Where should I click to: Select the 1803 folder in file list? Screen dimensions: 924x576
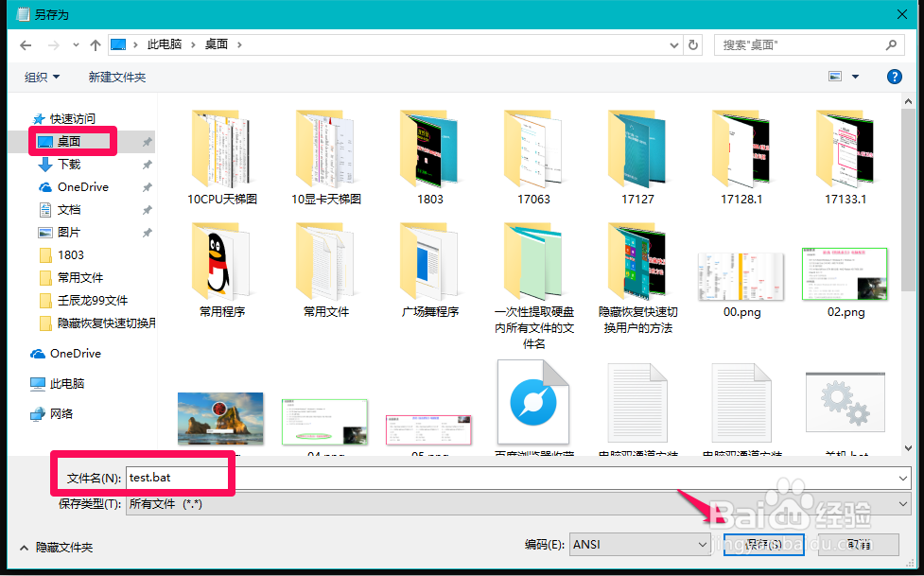(x=430, y=157)
